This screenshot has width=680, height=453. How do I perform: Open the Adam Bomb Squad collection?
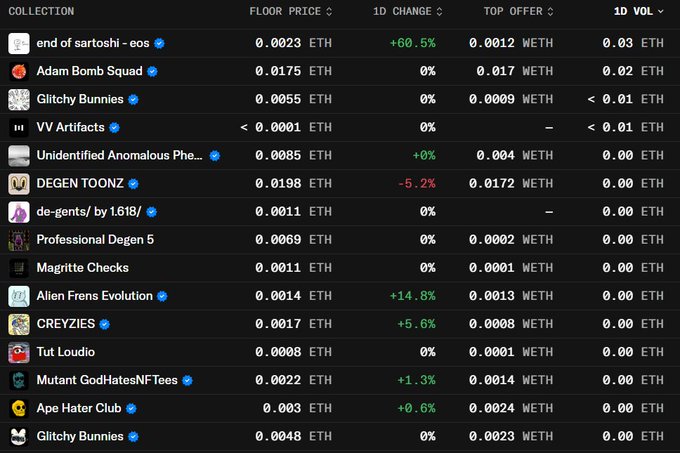pyautogui.click(x=89, y=71)
